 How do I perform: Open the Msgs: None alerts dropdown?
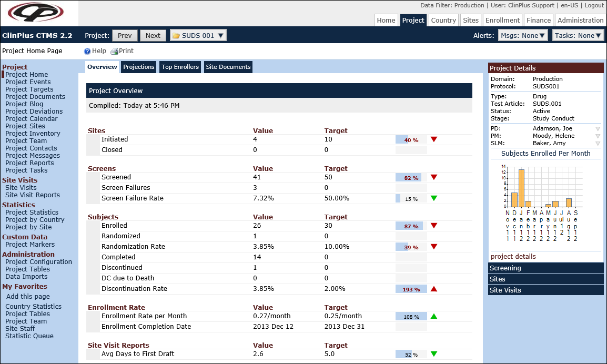coord(523,35)
